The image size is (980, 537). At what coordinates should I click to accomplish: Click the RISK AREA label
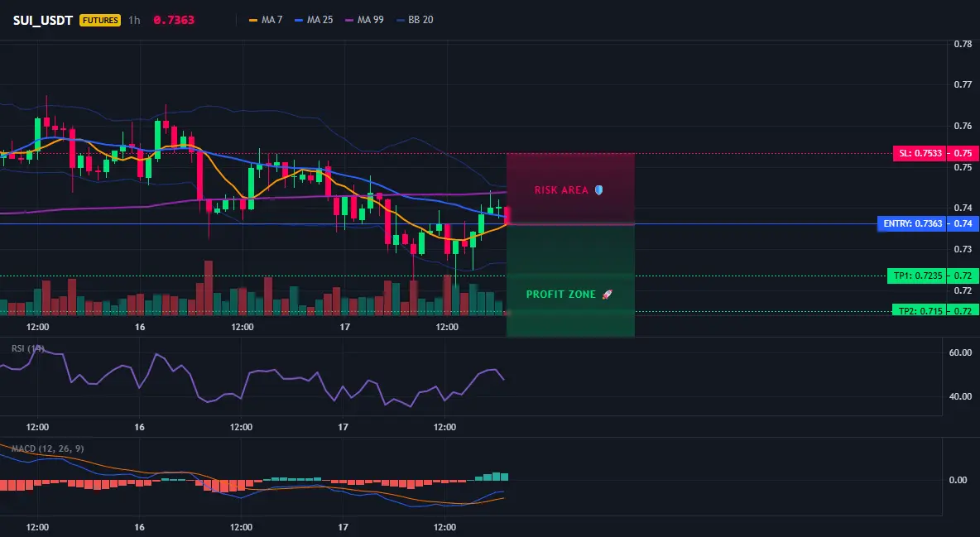(x=561, y=190)
